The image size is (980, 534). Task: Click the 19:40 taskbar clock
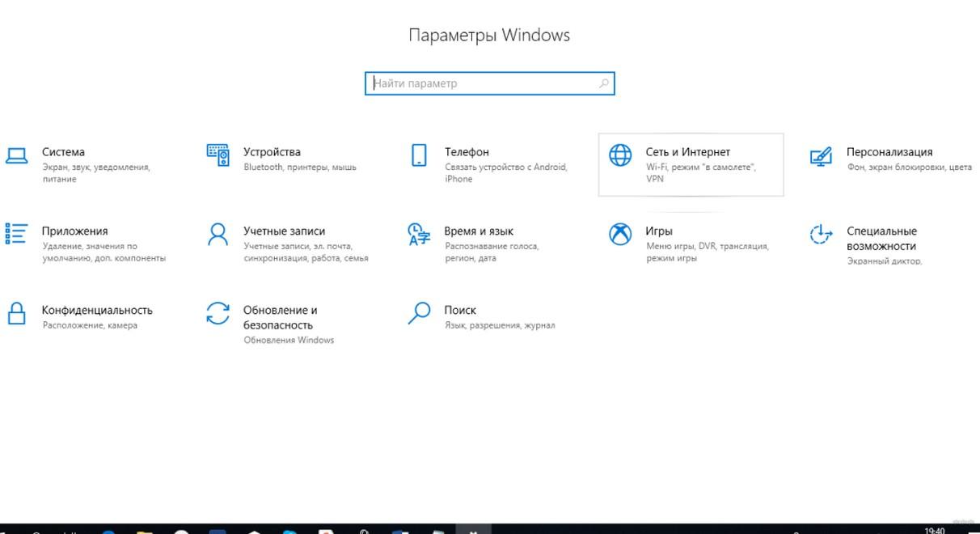pos(934,531)
